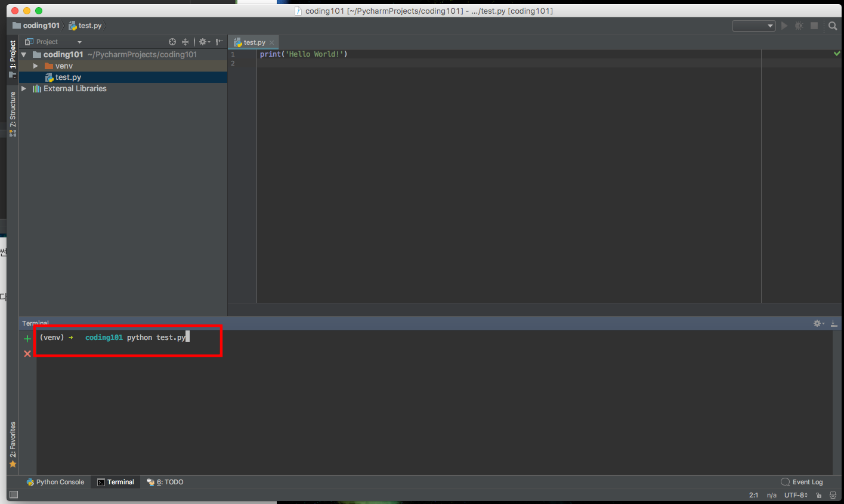Expand the venv folder
Viewport: 844px width, 504px height.
[36, 66]
